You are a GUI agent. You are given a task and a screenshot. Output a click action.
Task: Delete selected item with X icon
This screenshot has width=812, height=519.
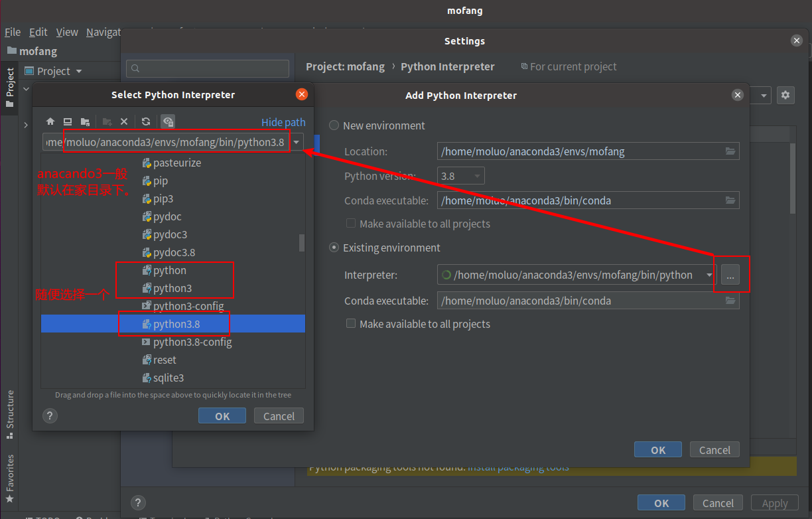click(124, 121)
